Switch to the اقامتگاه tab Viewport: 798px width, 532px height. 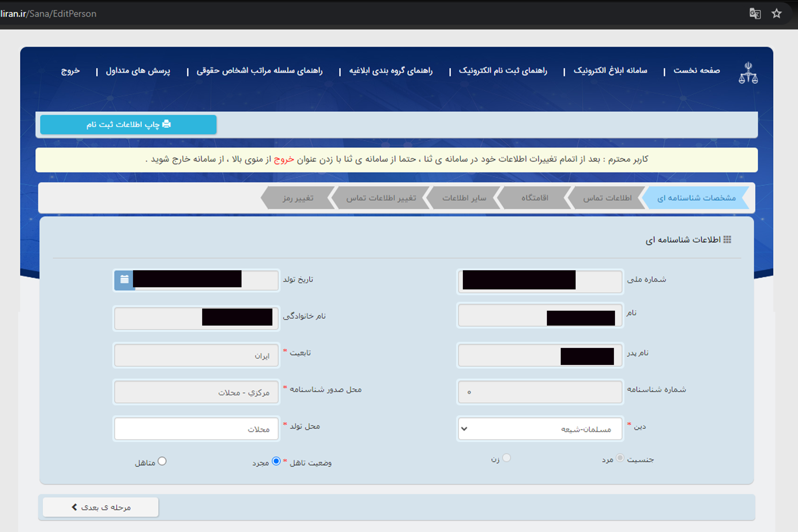tap(535, 198)
